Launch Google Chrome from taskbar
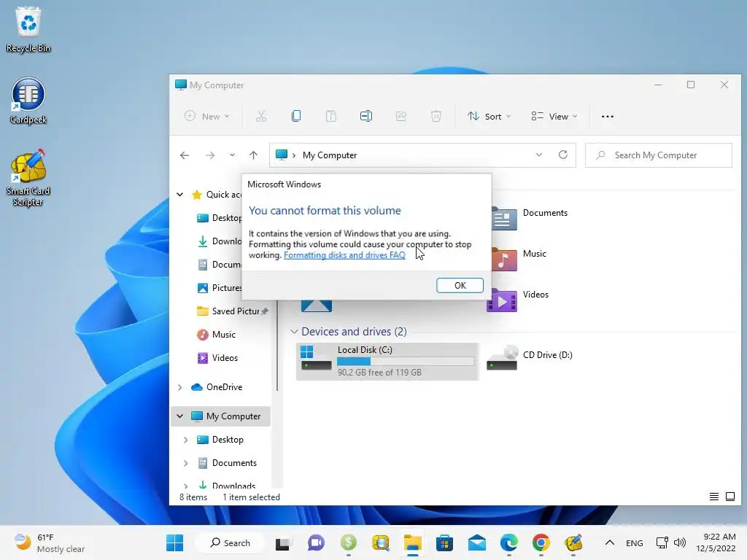Image resolution: width=747 pixels, height=560 pixels. pos(541,542)
